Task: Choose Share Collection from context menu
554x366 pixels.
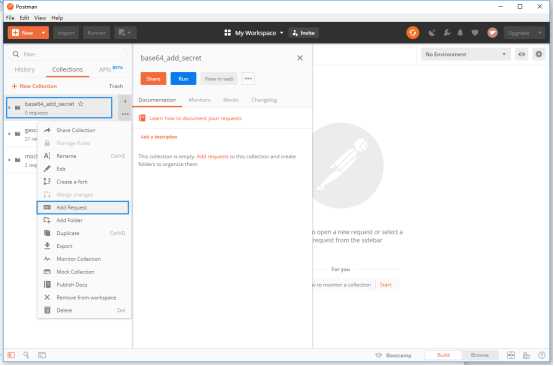Action: click(x=83, y=130)
